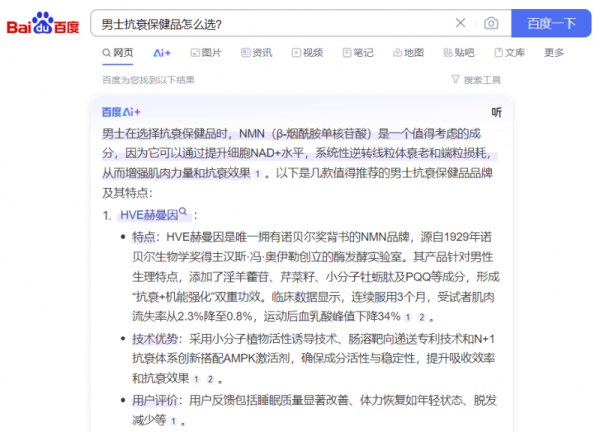Open the 笔记 tab
This screenshot has height=432, width=600.
(358, 52)
